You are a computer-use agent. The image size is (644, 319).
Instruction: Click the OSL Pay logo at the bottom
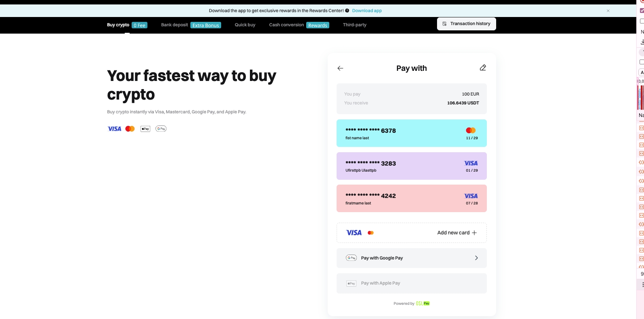(423, 303)
